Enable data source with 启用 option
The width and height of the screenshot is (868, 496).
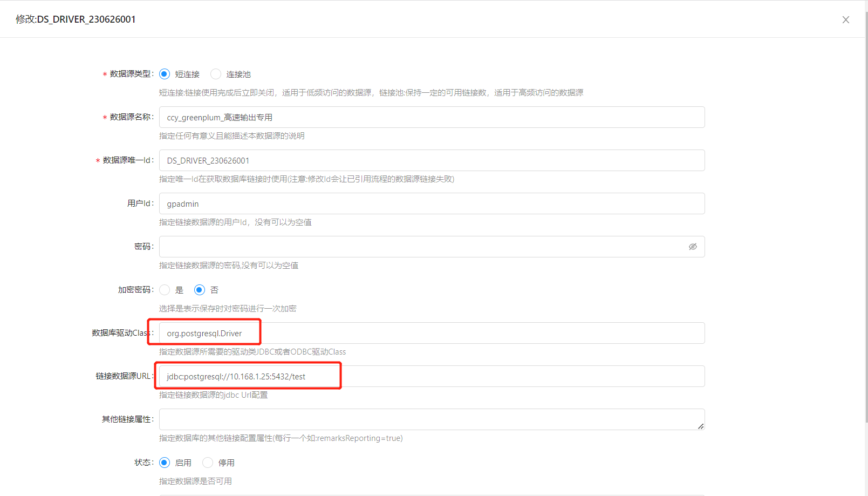pyautogui.click(x=165, y=463)
